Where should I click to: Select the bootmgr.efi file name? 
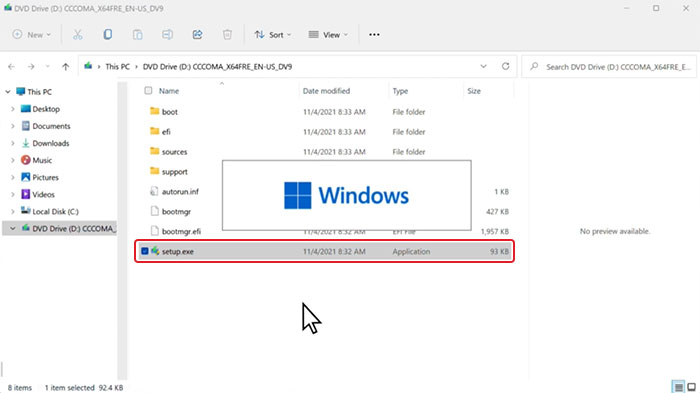(x=181, y=231)
